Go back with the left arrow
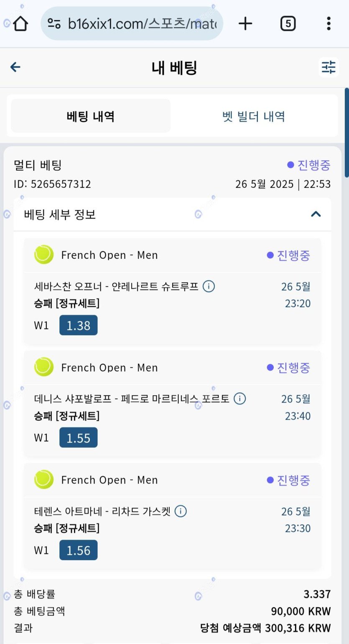This screenshot has width=349, height=644. point(15,67)
